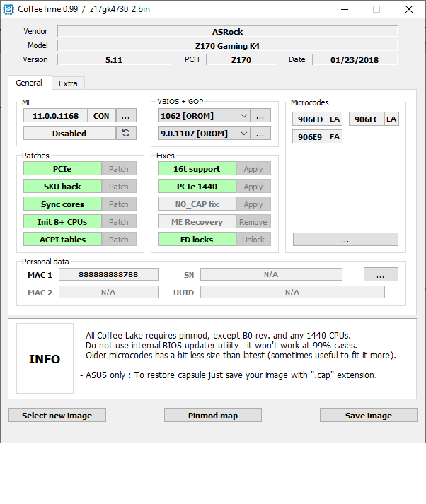Click the Version 5.11 field
Image resolution: width=426 pixels, height=504 pixels.
pos(114,60)
